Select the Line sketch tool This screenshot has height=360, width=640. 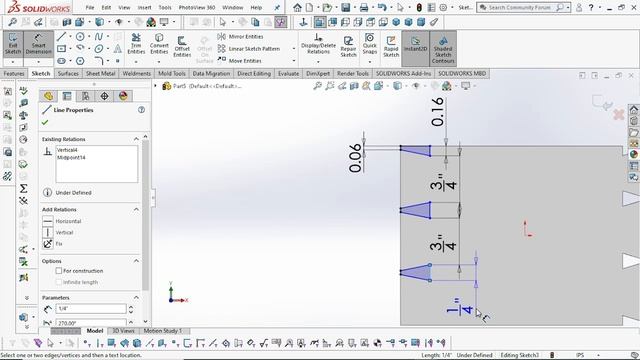pyautogui.click(x=61, y=37)
